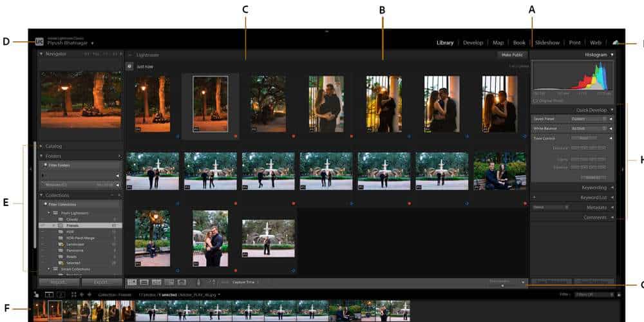
Task: Hide the top module picker panel arrow
Action: 327,31
